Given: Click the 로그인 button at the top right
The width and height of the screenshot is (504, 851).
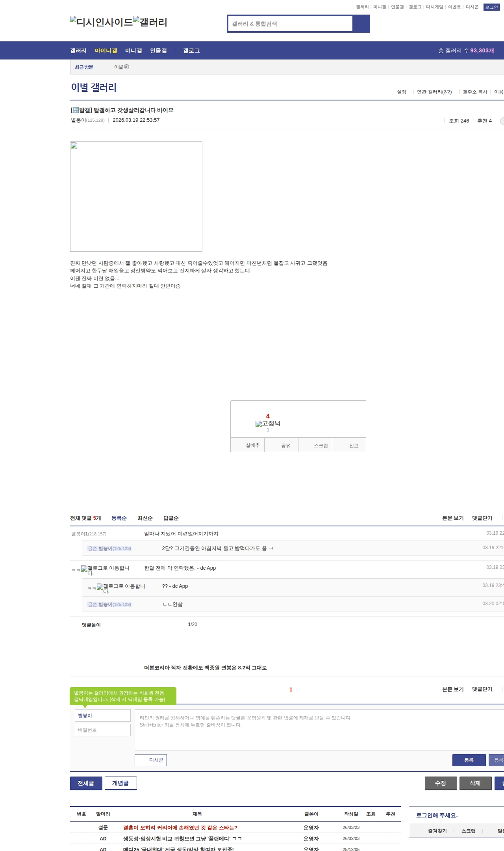Looking at the screenshot, I should [x=491, y=7].
